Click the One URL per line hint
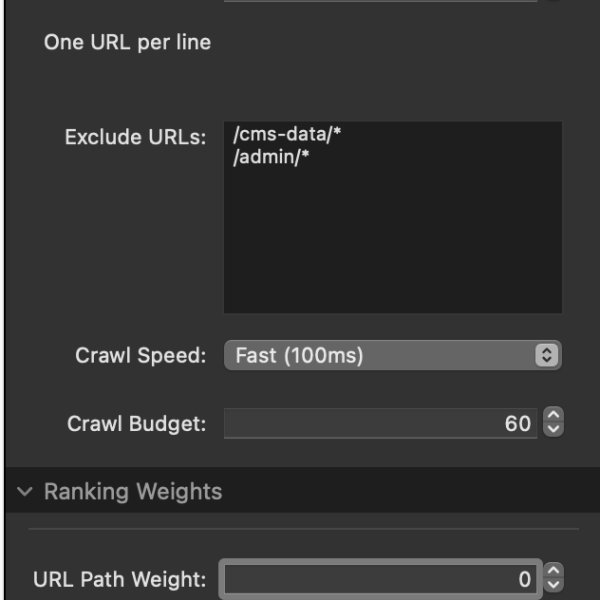Screen dimensions: 600x600 tap(127, 43)
